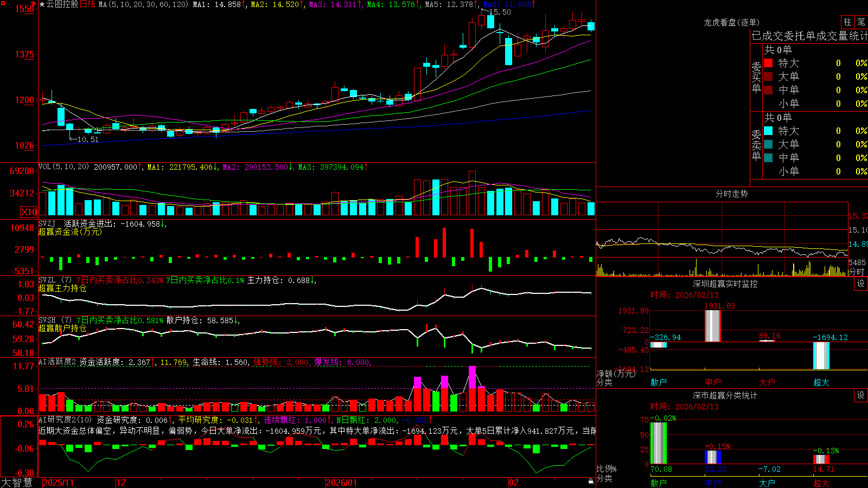Click the star icon beside 云图控股
This screenshot has height=488, width=868.
(42, 4)
